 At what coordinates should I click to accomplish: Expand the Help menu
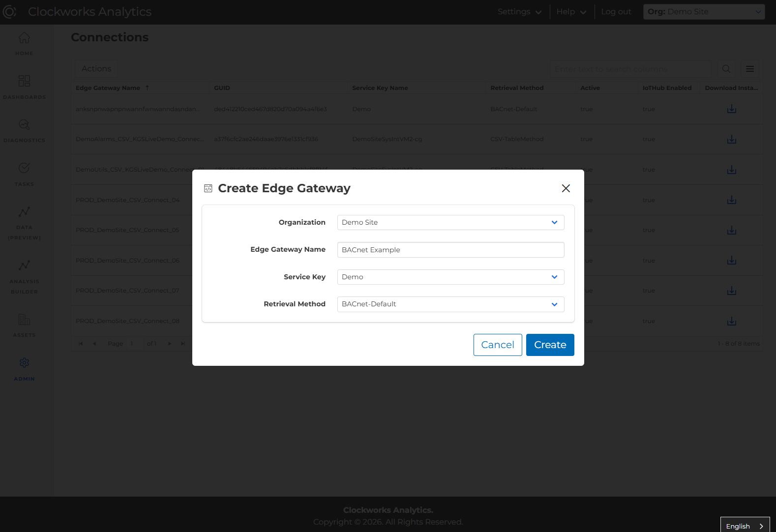point(571,12)
